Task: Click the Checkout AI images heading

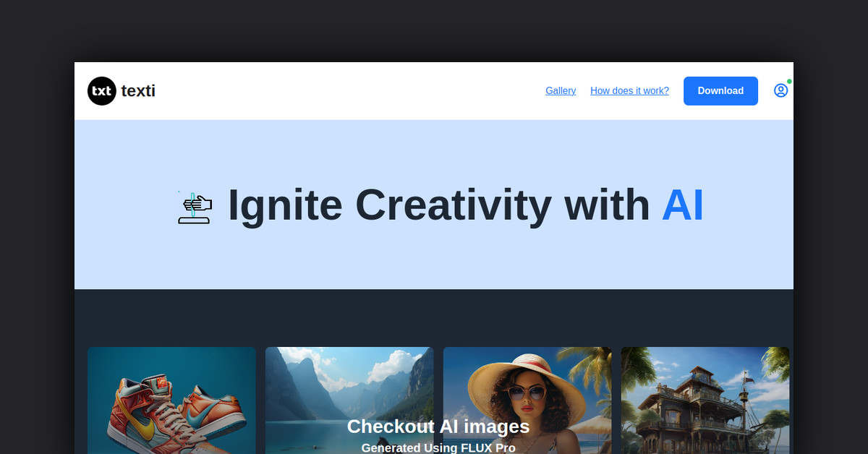Action: tap(438, 427)
